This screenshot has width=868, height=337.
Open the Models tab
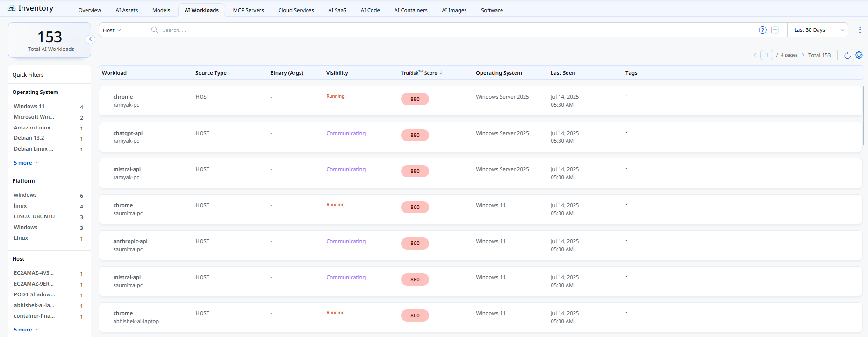click(161, 10)
